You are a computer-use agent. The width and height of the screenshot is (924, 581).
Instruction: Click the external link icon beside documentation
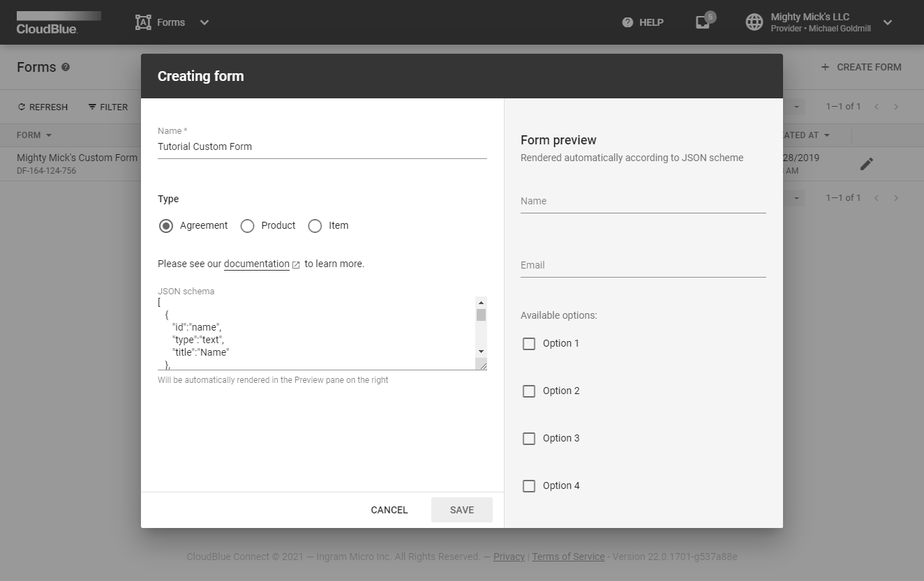(x=296, y=264)
